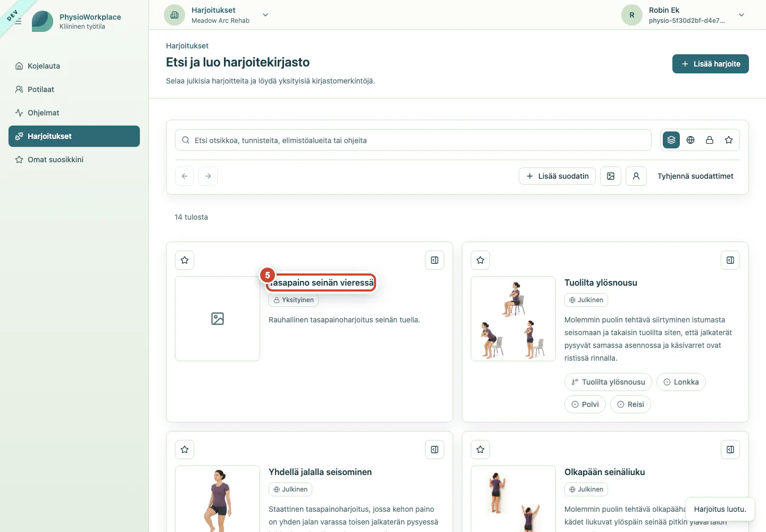Toggle the image filter icon button
The height and width of the screenshot is (532, 766).
pyautogui.click(x=611, y=176)
